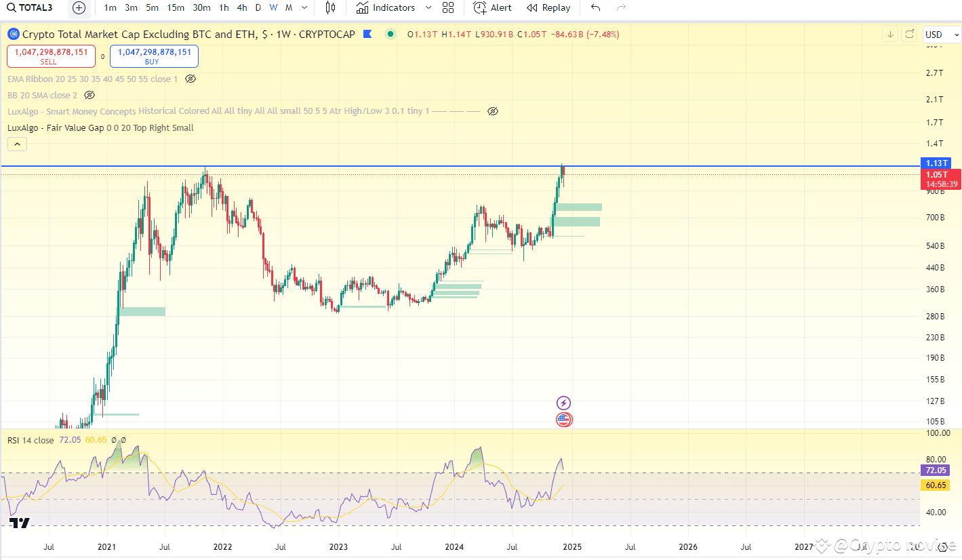Expand the timeframe dropdown next to M
The height and width of the screenshot is (560, 962).
(304, 7)
